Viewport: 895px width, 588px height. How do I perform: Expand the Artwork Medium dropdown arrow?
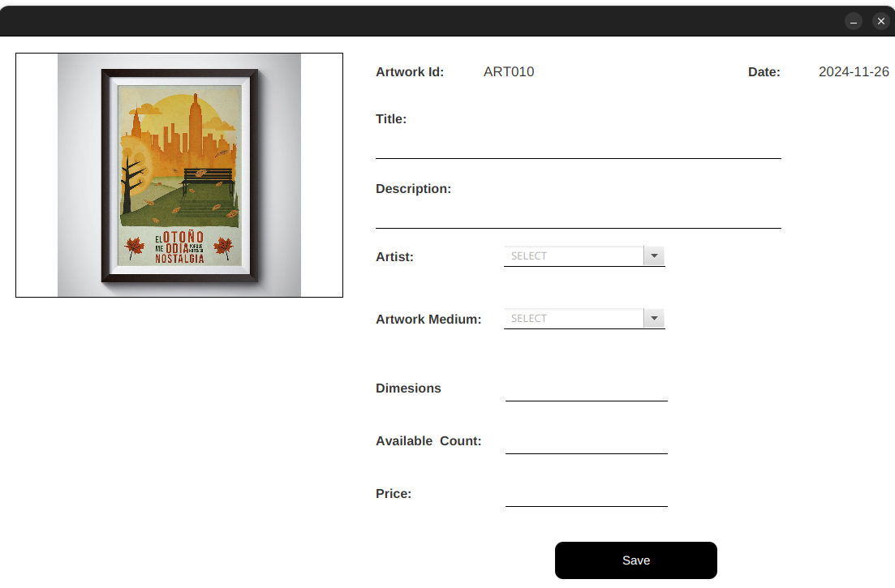(654, 319)
